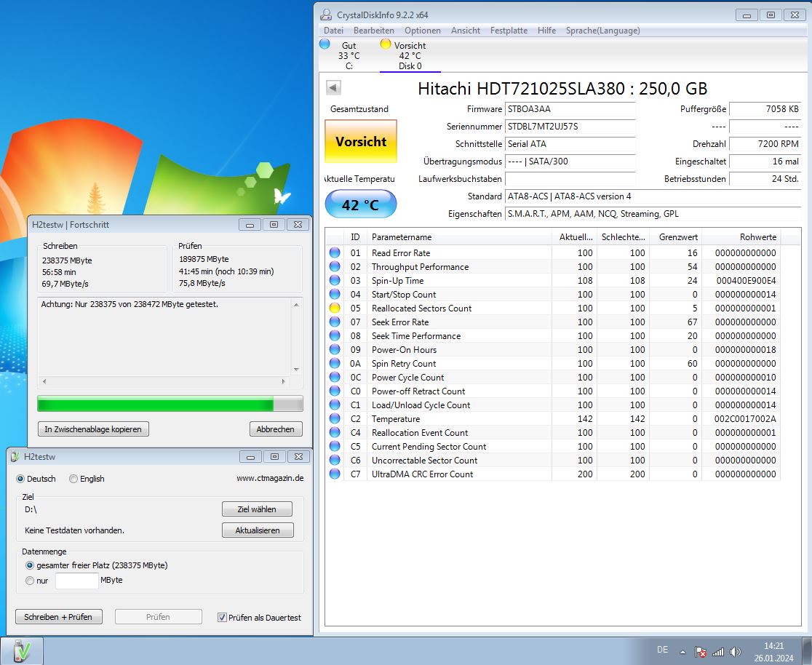Click 'In Zwischenablage kopieren' button
The width and height of the screenshot is (812, 665).
click(x=93, y=429)
